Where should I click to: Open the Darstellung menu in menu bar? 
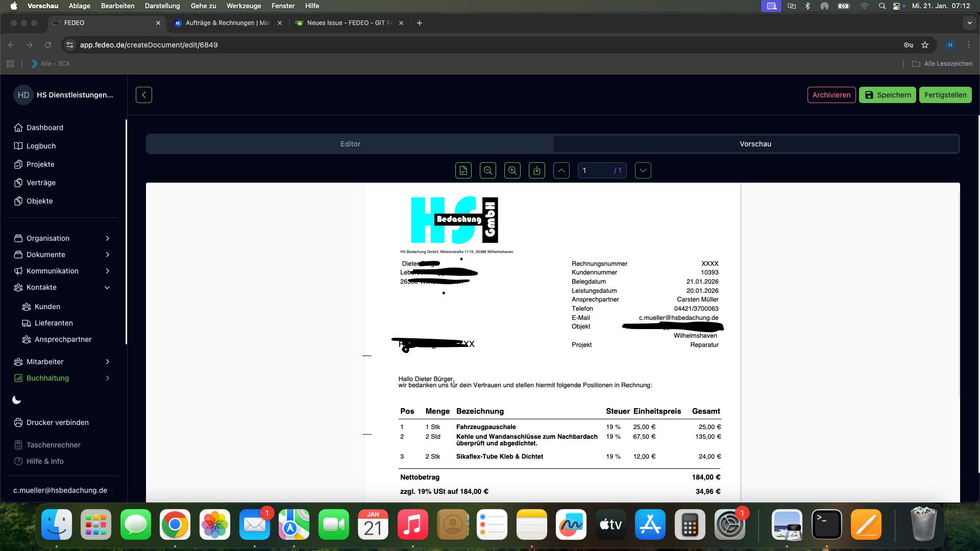click(x=162, y=6)
